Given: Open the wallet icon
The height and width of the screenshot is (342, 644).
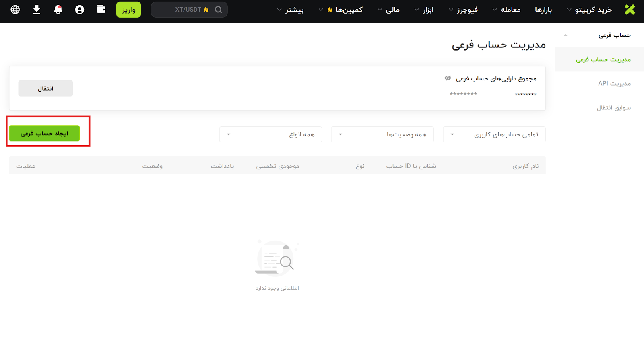Looking at the screenshot, I should coord(101,9).
